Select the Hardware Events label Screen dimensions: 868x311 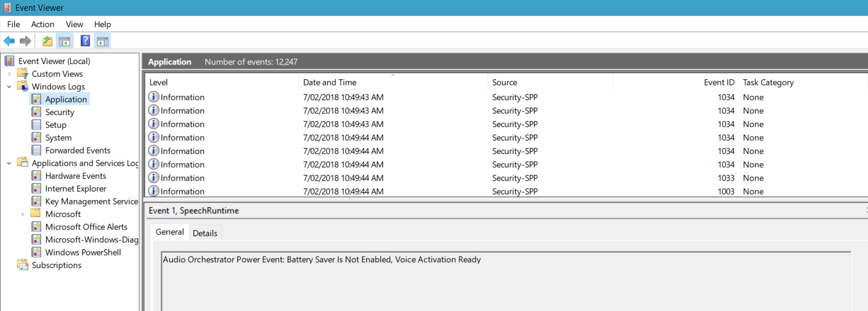pyautogui.click(x=76, y=176)
